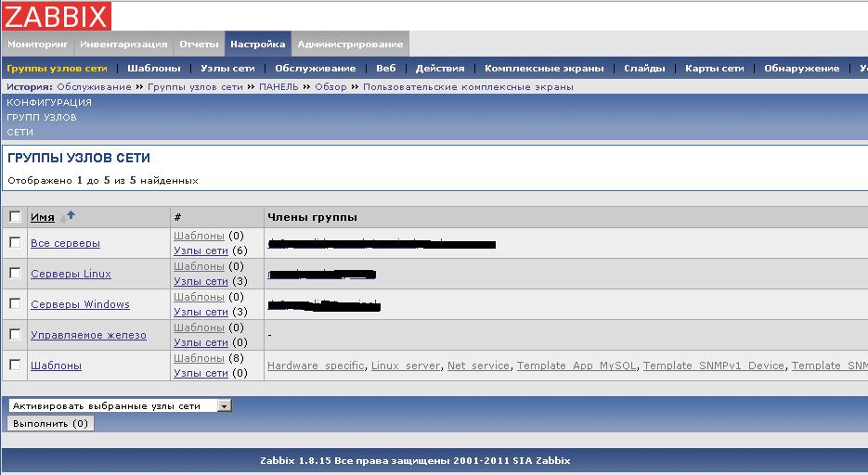Screen dimensions: 868x475
Task: Click Шаблоны (0) in Серверы Windows row
Action: point(199,297)
